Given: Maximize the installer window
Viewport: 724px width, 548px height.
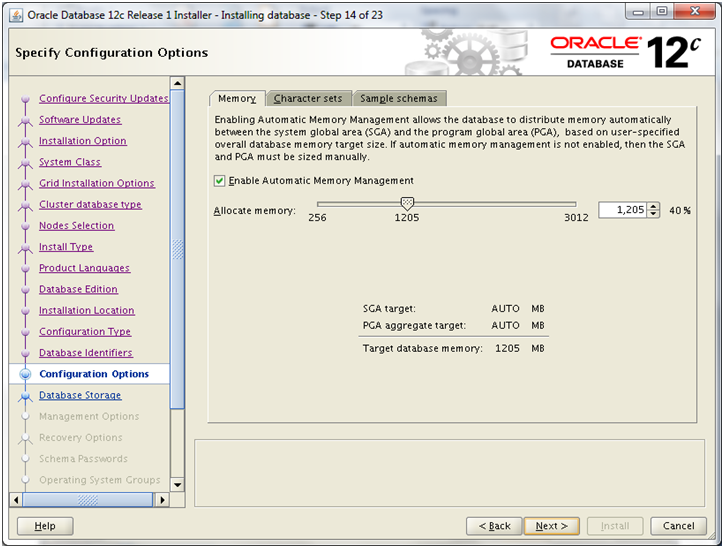Looking at the screenshot, I should pos(662,12).
